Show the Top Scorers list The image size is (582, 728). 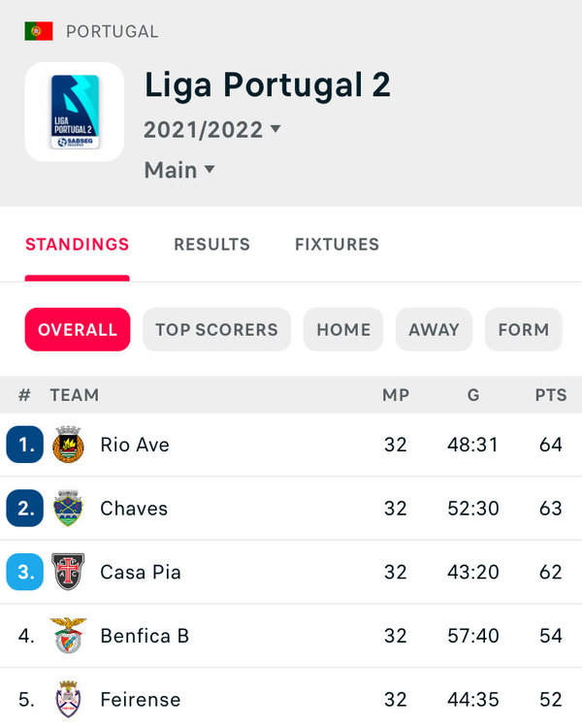[x=216, y=330]
